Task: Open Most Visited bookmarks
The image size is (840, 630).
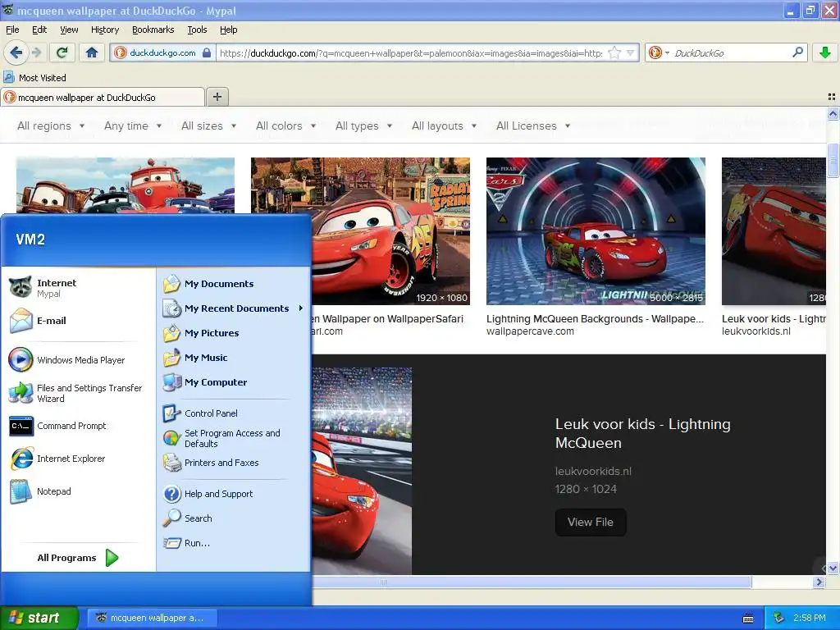Action: pos(35,78)
